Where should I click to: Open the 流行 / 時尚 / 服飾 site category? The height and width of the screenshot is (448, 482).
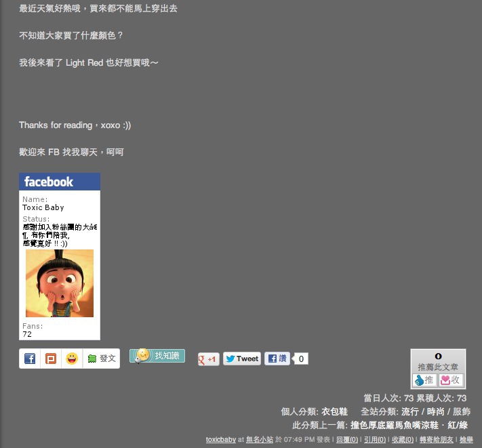pyautogui.click(x=436, y=411)
